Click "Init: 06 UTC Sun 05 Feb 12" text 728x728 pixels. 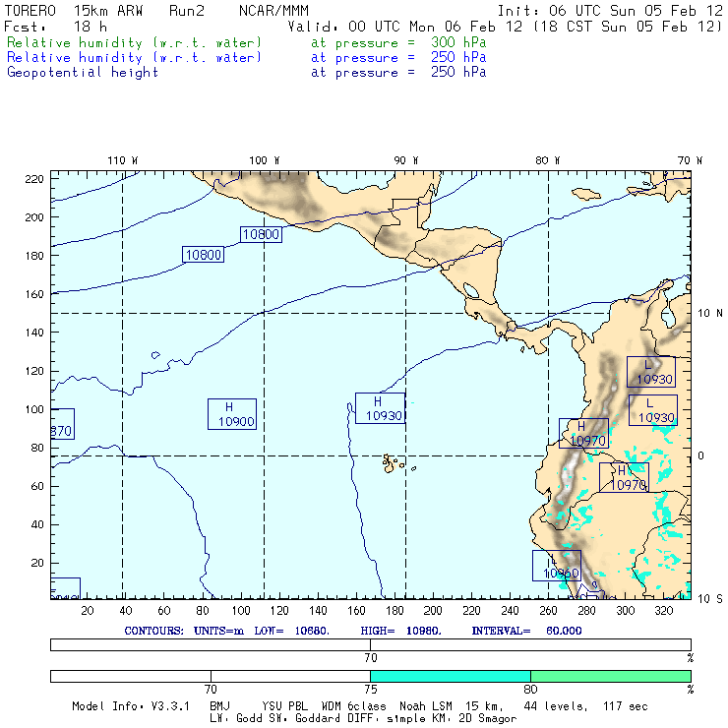610,11
